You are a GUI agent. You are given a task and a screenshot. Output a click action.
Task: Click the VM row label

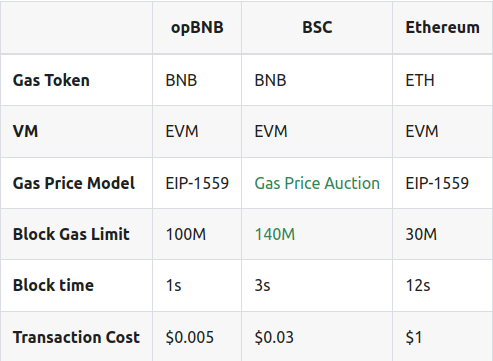coord(25,131)
